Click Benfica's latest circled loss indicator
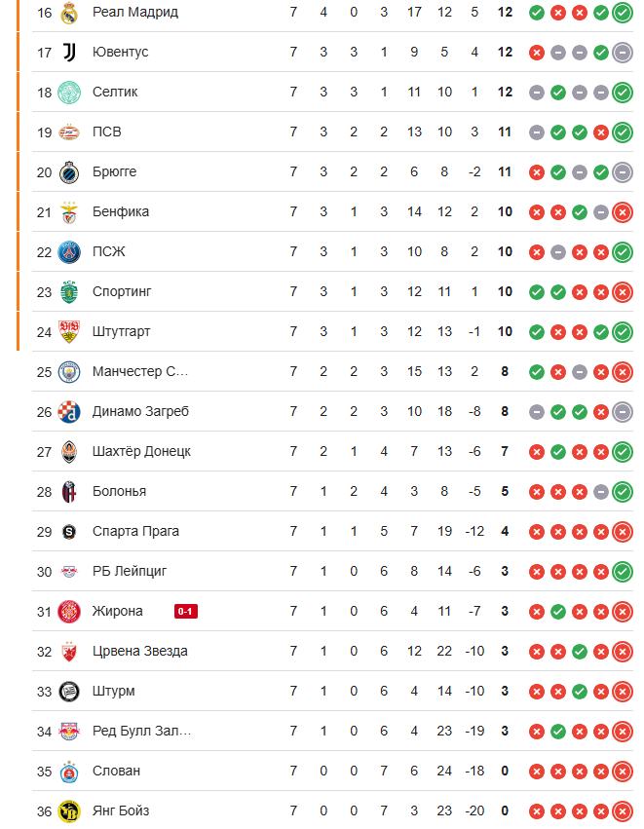 point(623,212)
